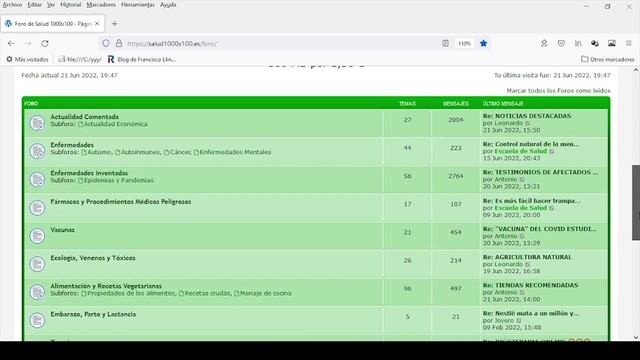This screenshot has height=360, width=640.
Task: Click forum icon beside Vacunas
Action: (37, 236)
